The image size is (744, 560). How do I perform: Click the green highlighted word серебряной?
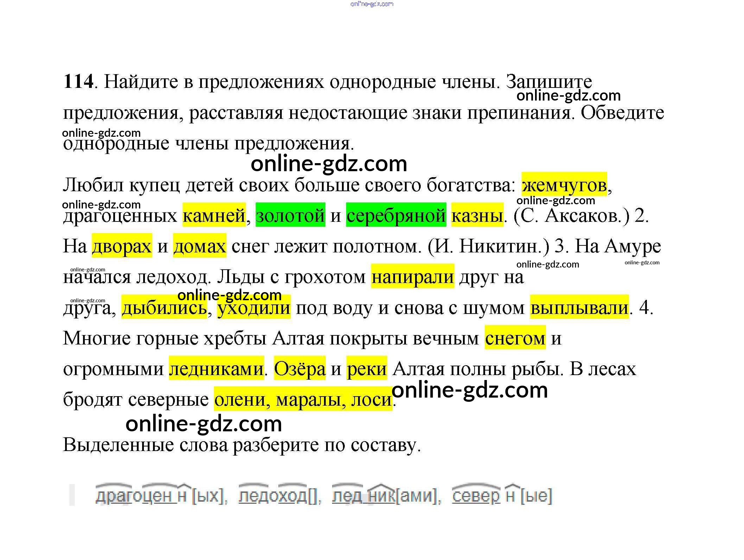pos(396,215)
